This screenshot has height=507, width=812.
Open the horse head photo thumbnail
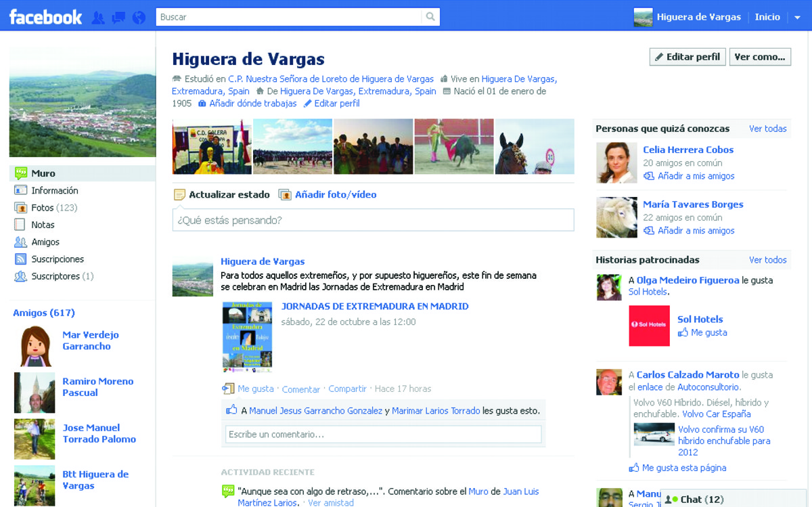pyautogui.click(x=535, y=147)
